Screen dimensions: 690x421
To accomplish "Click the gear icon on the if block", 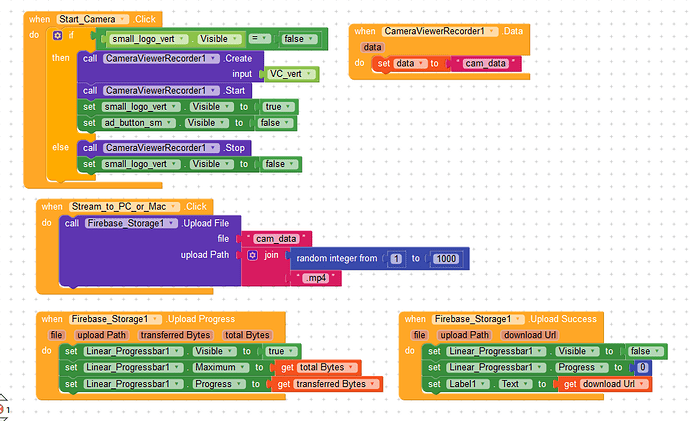I will [x=57, y=35].
